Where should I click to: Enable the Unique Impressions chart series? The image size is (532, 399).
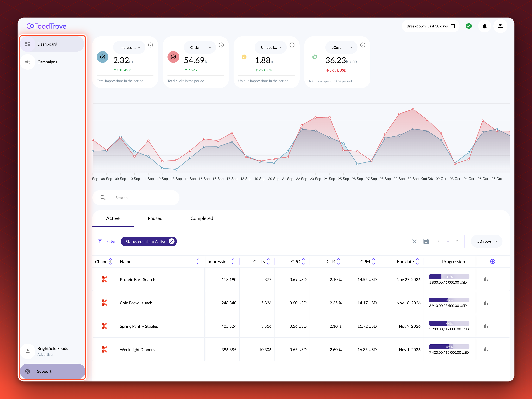(x=244, y=57)
